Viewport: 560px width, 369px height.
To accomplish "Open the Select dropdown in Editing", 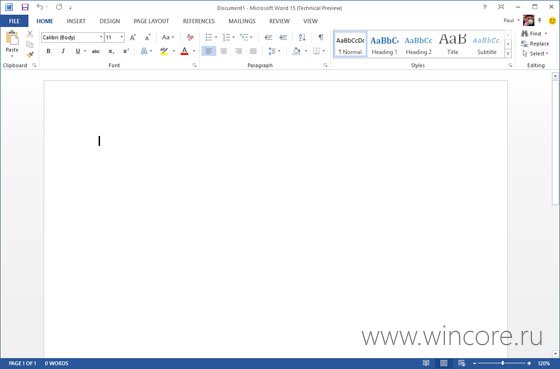I will point(535,54).
